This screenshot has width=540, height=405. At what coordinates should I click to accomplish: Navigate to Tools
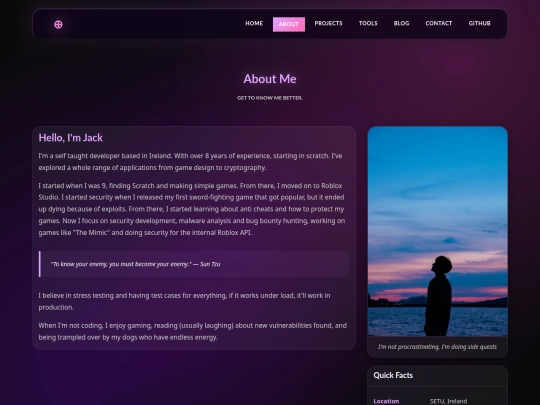(368, 23)
